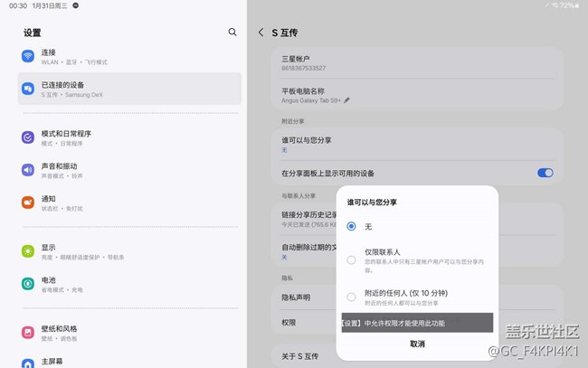Viewport: 588px width, 368px height.
Task: Tap the 声音和振动 speaker icon
Action: point(28,170)
